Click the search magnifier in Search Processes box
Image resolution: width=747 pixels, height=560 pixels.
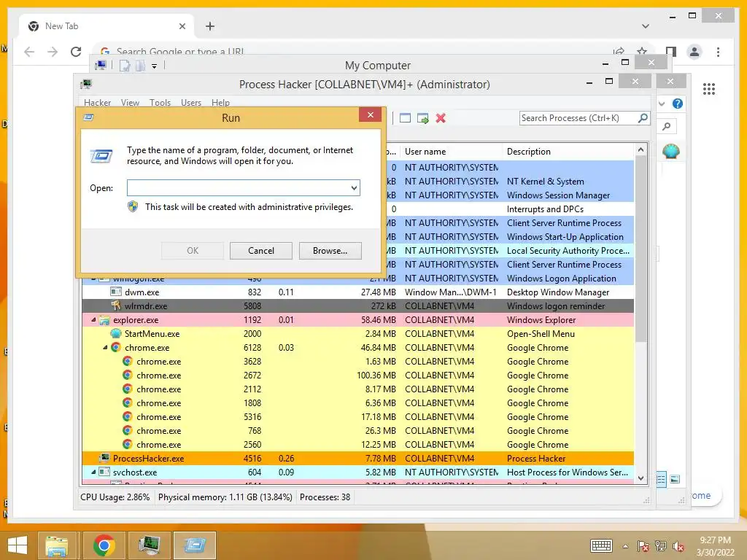coord(643,117)
